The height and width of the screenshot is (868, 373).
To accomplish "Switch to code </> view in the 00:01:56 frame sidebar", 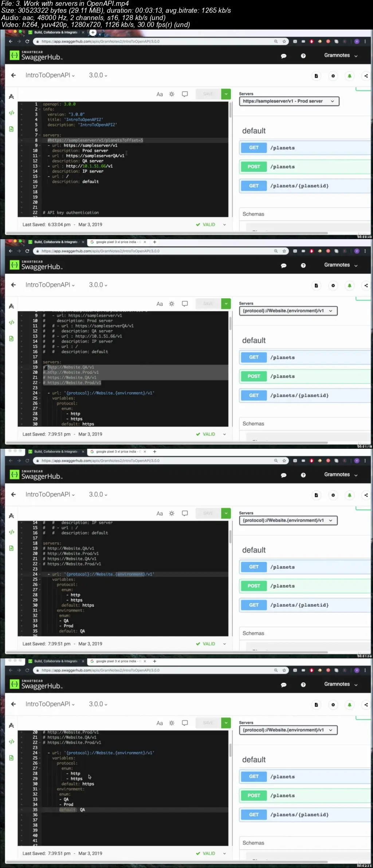I will [x=11, y=532].
